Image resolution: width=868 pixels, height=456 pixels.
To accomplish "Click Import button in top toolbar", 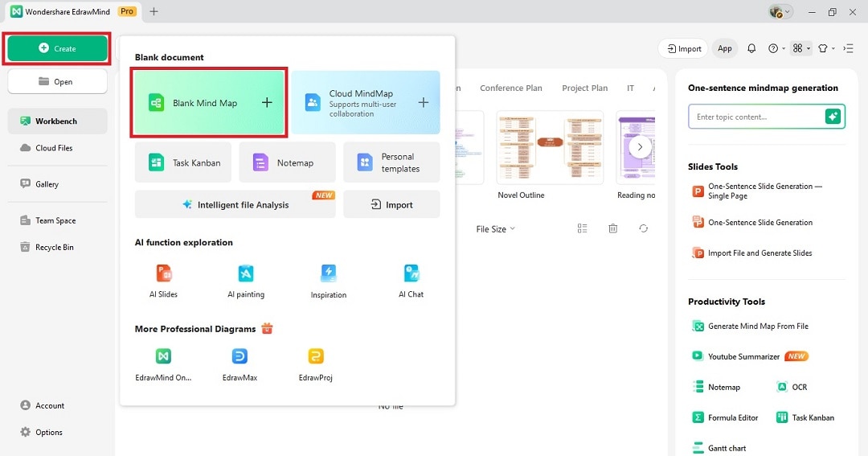I will point(684,49).
